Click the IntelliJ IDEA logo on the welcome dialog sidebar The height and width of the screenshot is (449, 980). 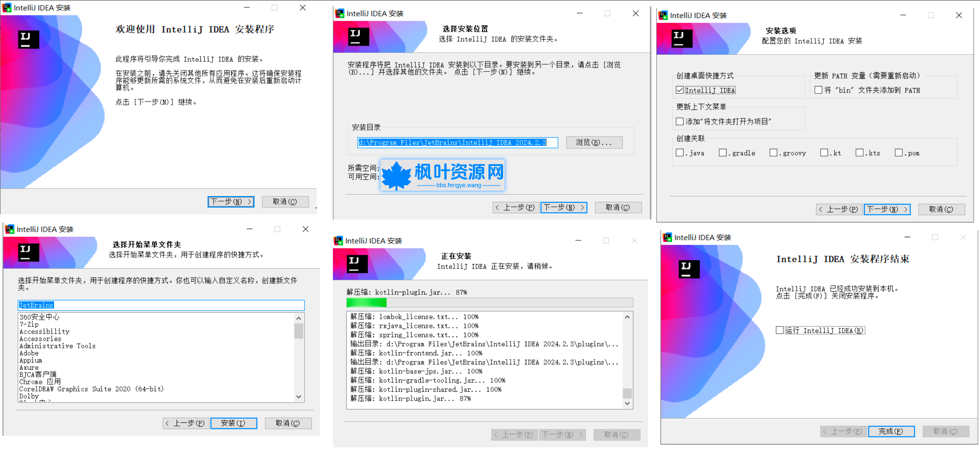pos(29,38)
